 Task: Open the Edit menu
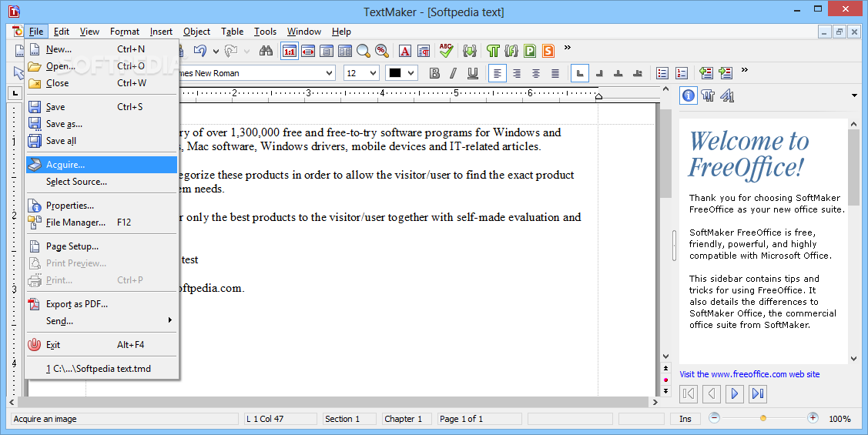pyautogui.click(x=62, y=32)
